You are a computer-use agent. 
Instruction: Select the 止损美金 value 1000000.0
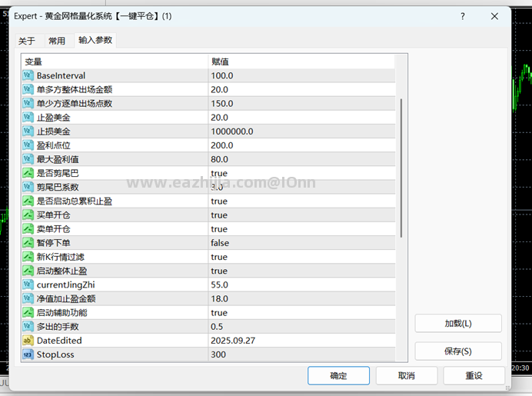(232, 131)
